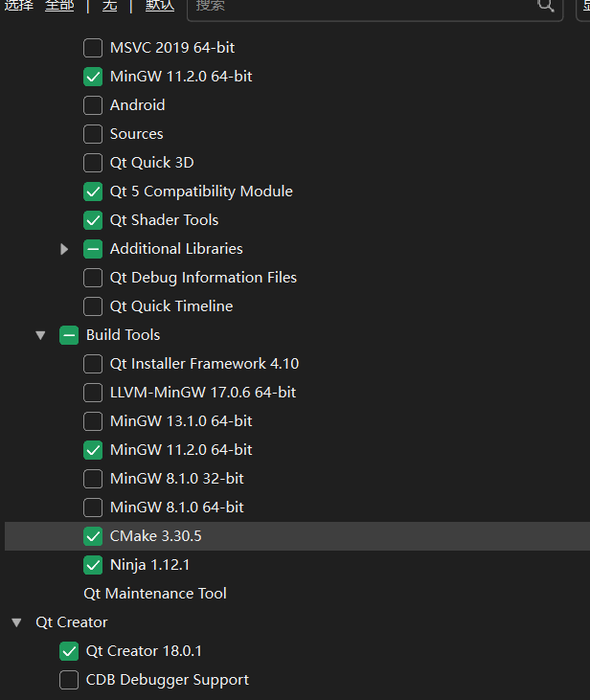
Task: Disable the Qt Shader Tools checkbox
Action: point(93,220)
